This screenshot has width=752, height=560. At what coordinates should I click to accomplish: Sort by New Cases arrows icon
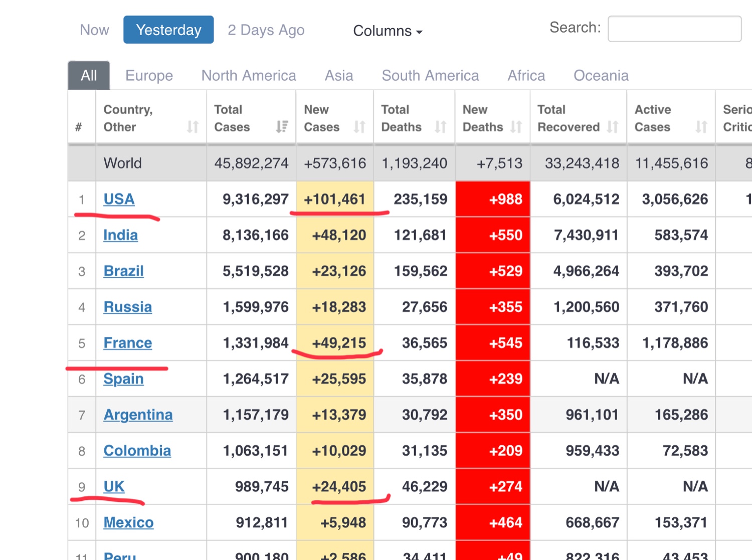coord(359,127)
